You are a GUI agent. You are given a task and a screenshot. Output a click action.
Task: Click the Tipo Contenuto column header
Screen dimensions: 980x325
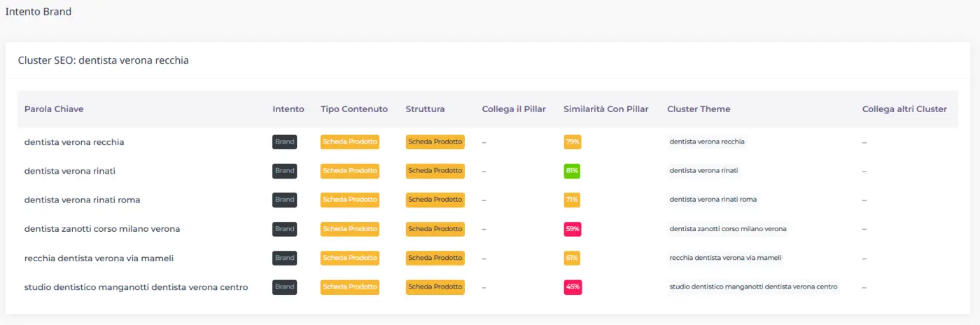coord(354,109)
